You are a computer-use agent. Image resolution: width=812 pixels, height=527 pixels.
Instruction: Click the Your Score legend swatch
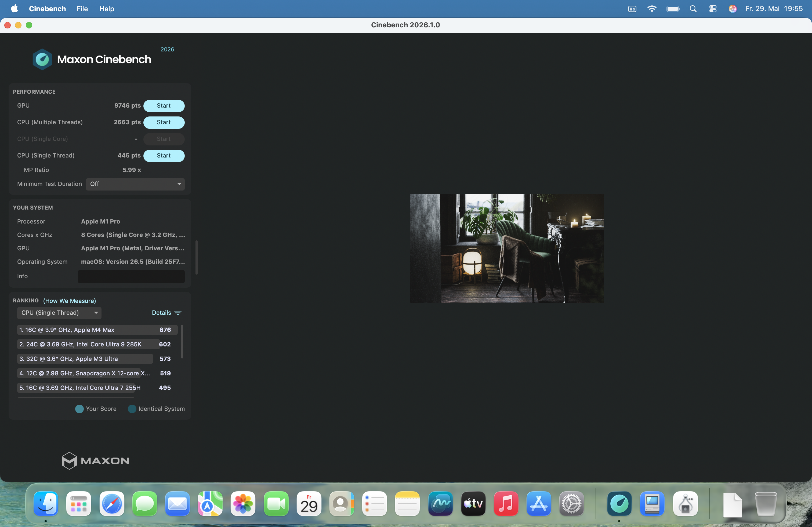(x=79, y=409)
